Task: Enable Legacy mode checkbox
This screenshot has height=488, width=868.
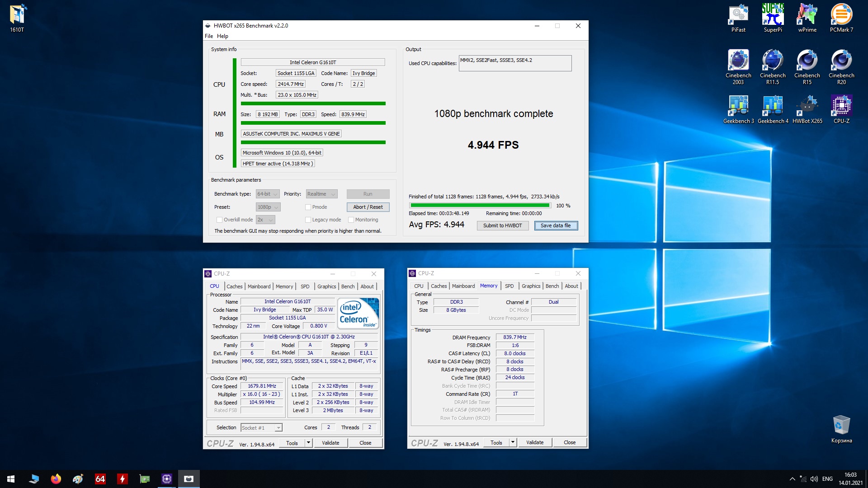Action: (x=308, y=220)
